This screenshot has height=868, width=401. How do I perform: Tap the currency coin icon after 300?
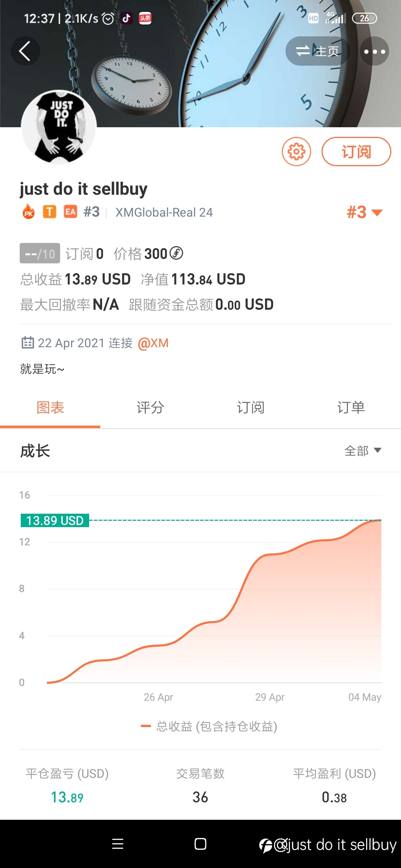click(176, 253)
